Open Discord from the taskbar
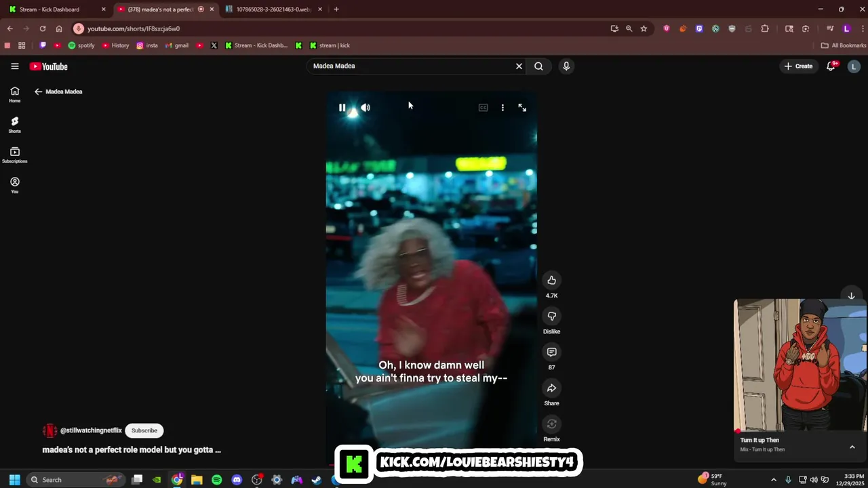 [237, 480]
